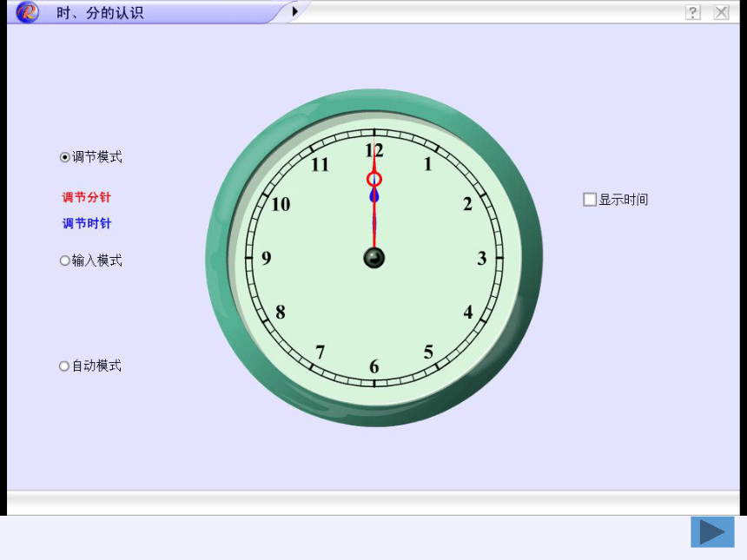Image resolution: width=747 pixels, height=560 pixels.
Task: Click the clock's center pivot knob
Action: coord(374,258)
